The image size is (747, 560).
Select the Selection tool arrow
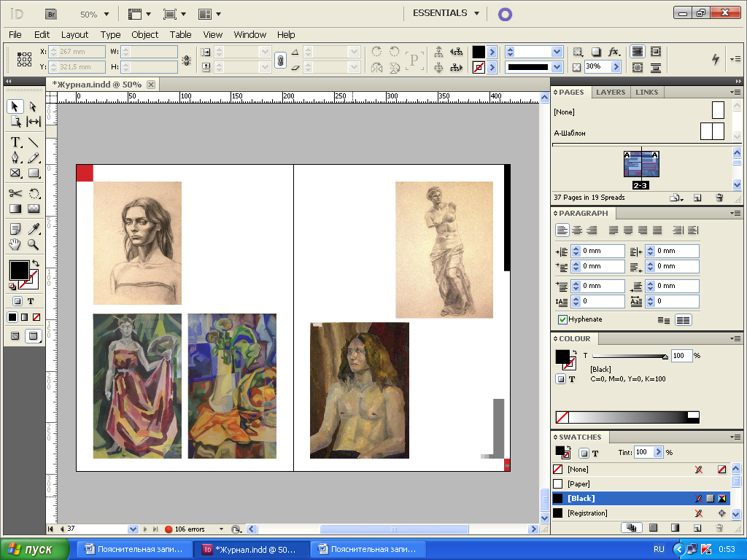[x=15, y=106]
